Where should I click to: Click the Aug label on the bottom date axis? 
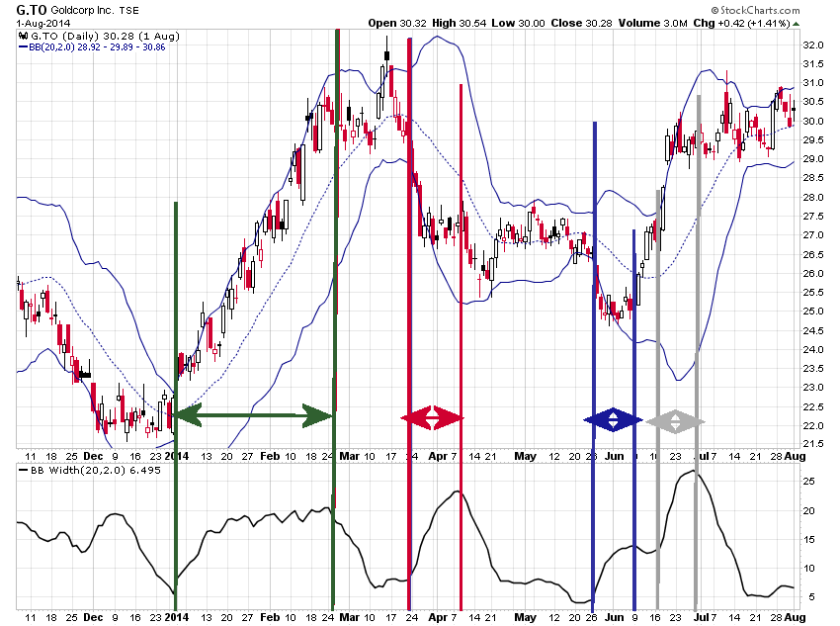coord(795,617)
